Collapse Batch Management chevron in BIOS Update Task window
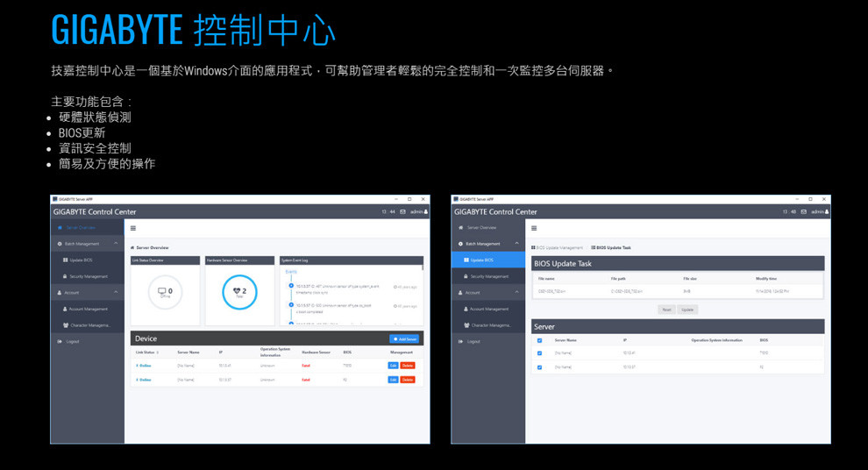The height and width of the screenshot is (470, 868). tap(516, 244)
